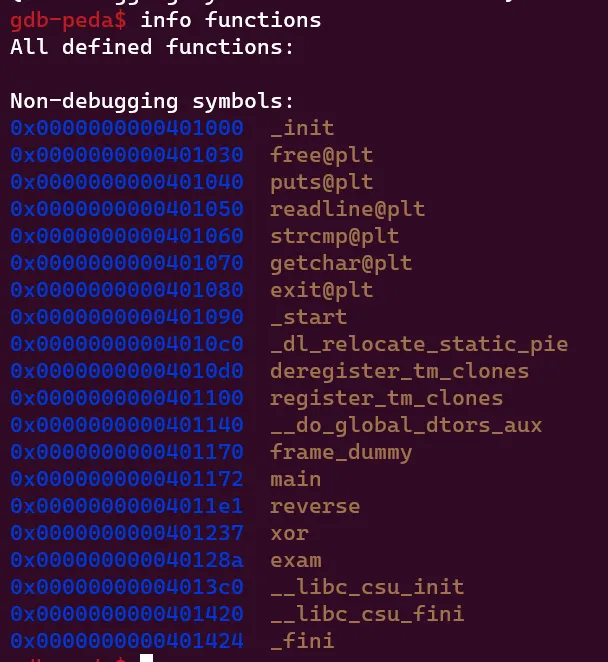This screenshot has height=662, width=608.
Task: Select the exam function symbol
Action: point(296,561)
